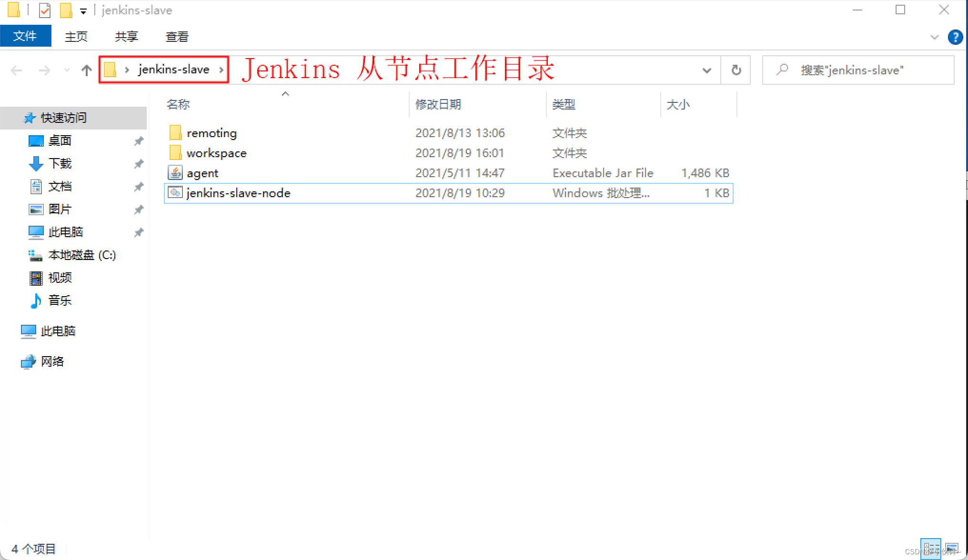Open 下载 folder in the sidebar
This screenshot has width=968, height=560.
60,163
